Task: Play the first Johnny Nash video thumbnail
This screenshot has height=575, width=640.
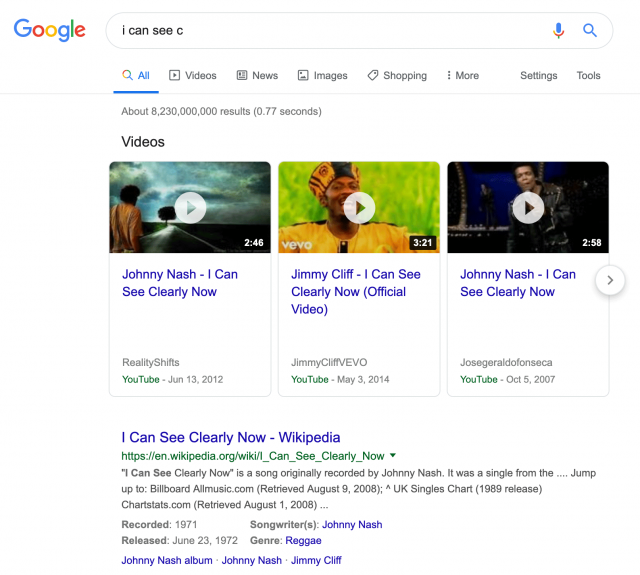Action: 190,207
